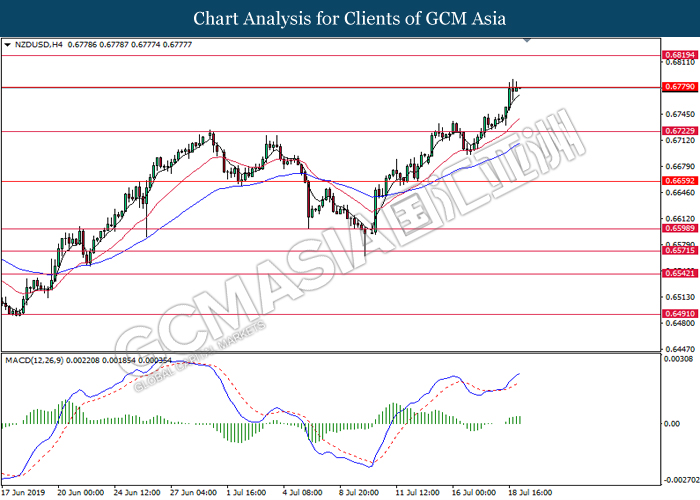700x500 pixels.
Task: Select the 11 Jul 12:00 time label
Action: (x=415, y=492)
